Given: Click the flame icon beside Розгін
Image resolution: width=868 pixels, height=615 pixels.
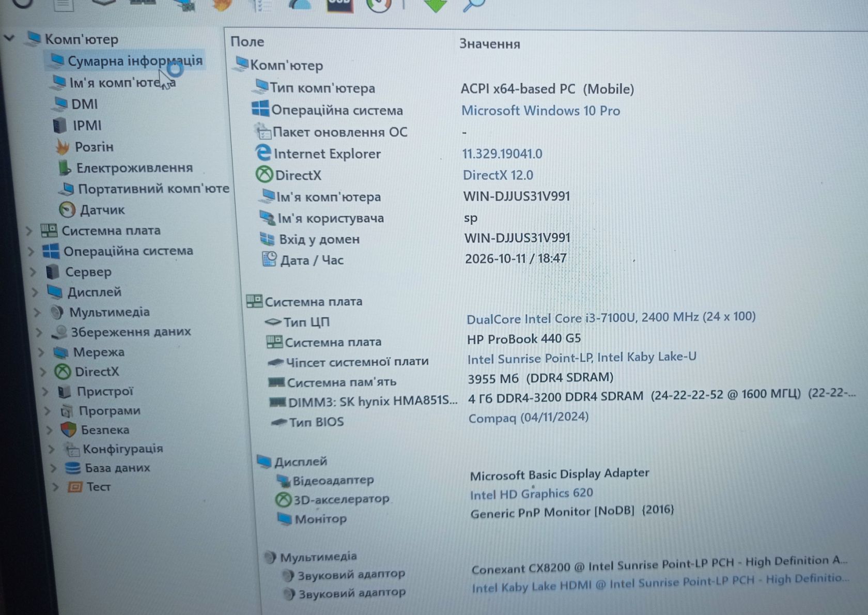Looking at the screenshot, I should [x=63, y=147].
